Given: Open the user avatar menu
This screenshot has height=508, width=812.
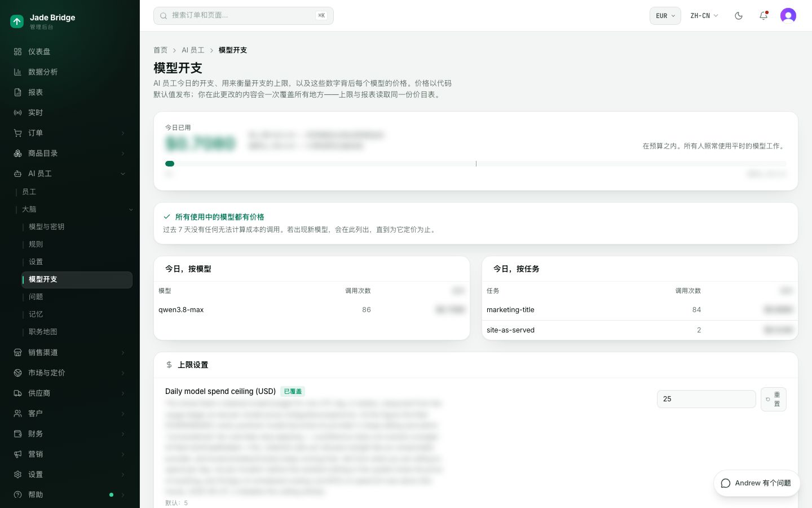Looking at the screenshot, I should pyautogui.click(x=788, y=16).
